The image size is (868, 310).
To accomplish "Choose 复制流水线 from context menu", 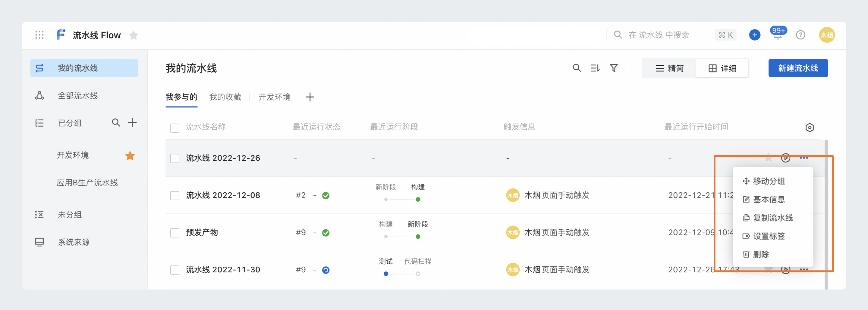I will point(772,218).
